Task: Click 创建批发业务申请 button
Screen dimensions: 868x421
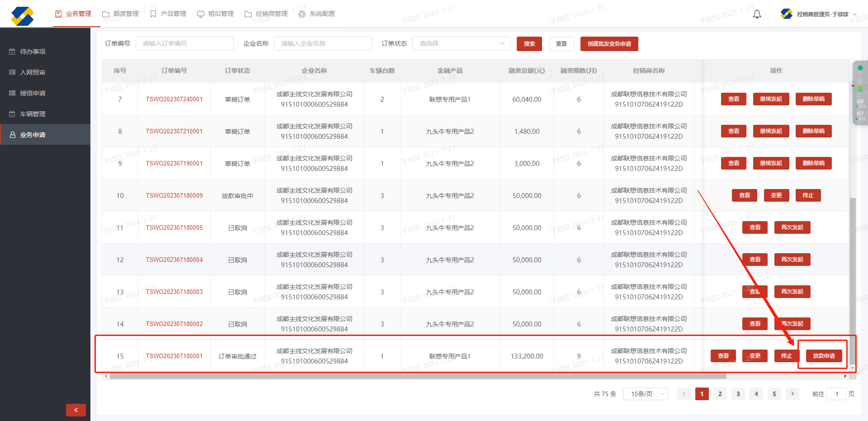Action: click(x=609, y=44)
